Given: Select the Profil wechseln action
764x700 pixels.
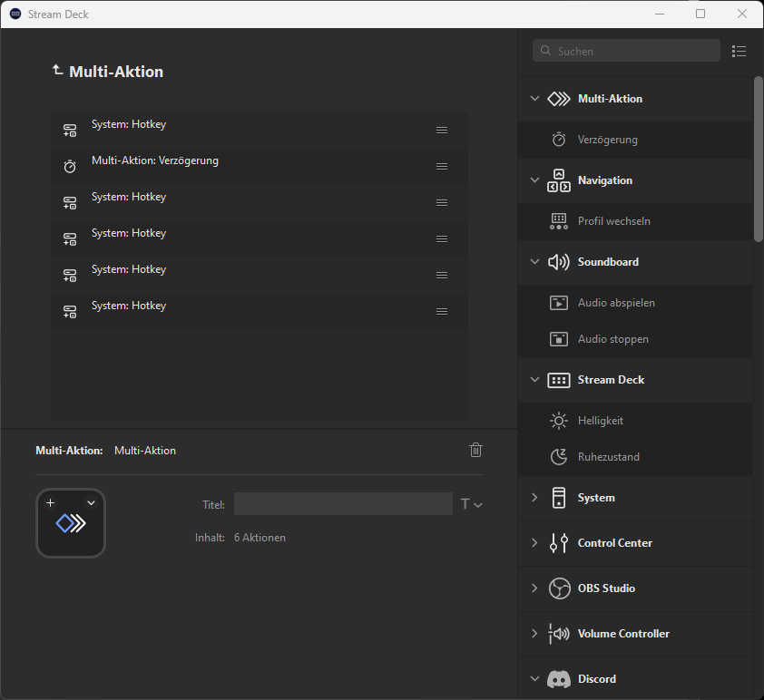Looking at the screenshot, I should click(613, 221).
